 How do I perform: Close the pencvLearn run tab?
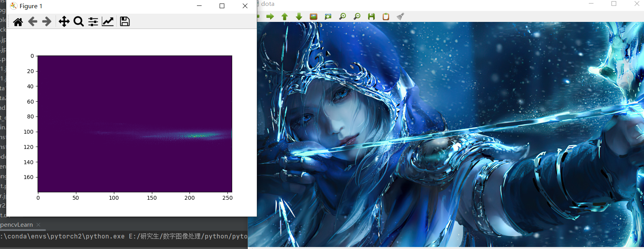pos(38,225)
